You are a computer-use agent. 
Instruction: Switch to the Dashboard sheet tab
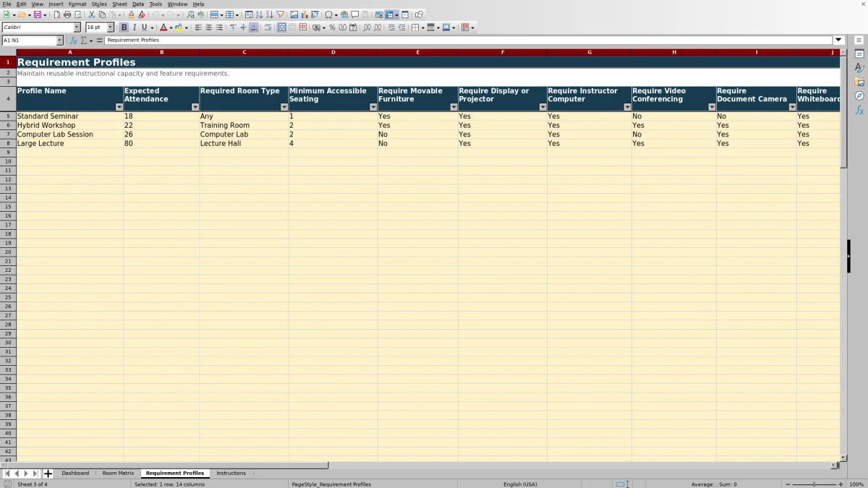click(x=75, y=474)
